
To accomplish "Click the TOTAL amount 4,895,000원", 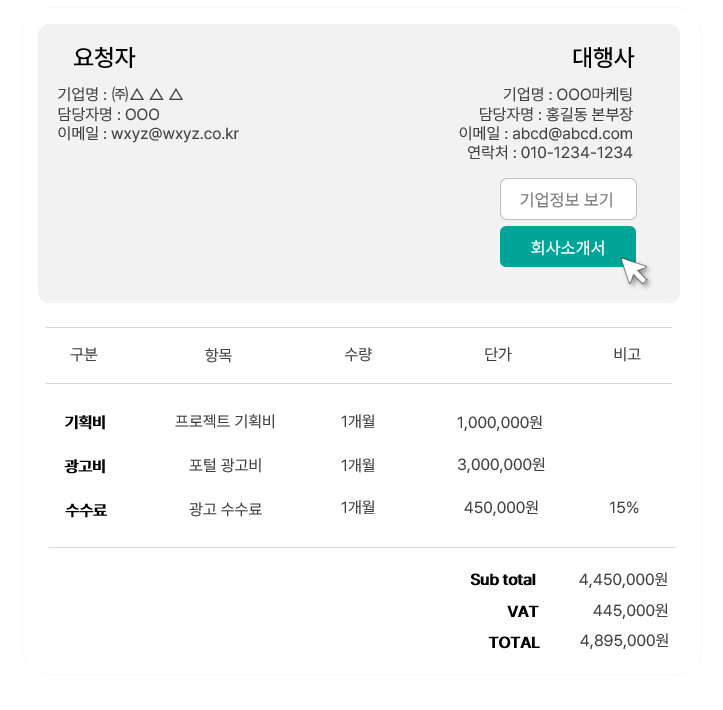I will [624, 641].
